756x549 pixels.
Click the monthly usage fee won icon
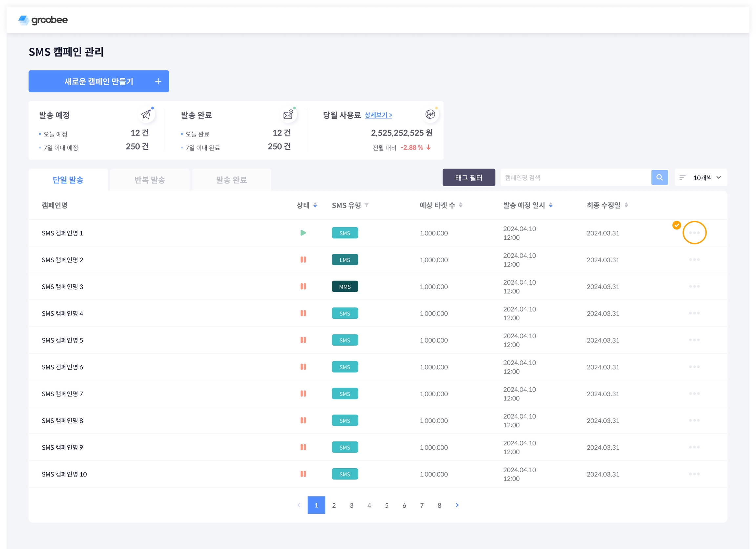click(430, 114)
